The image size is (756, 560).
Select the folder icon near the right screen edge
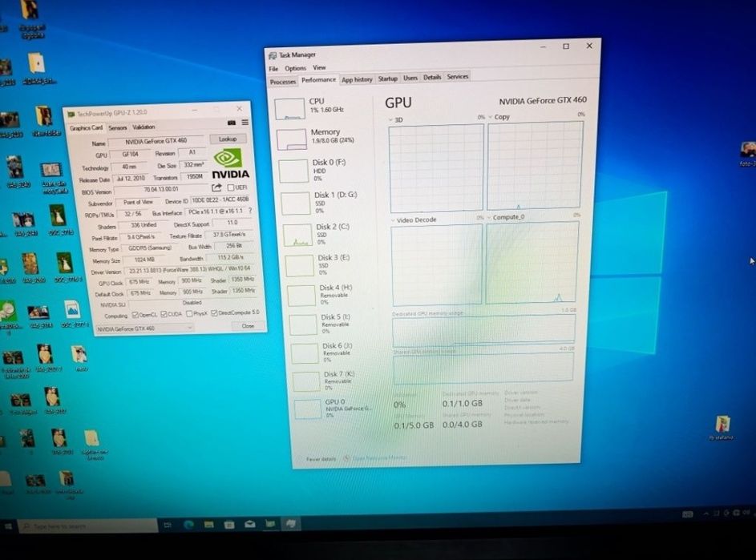pos(722,425)
